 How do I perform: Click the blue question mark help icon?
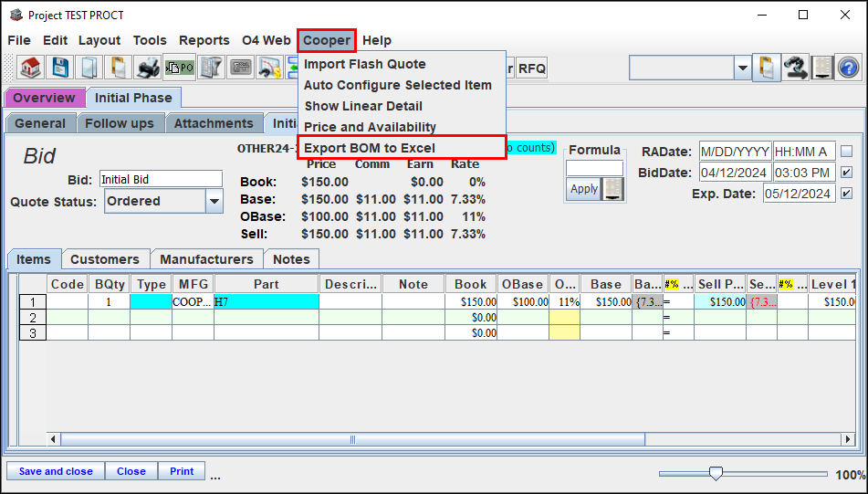click(848, 68)
